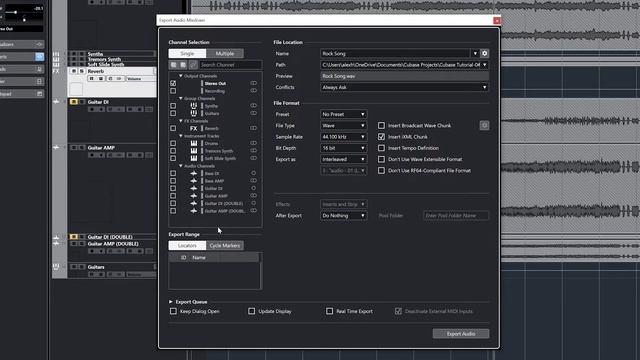
Task: Select the Single channel tab
Action: [187, 53]
